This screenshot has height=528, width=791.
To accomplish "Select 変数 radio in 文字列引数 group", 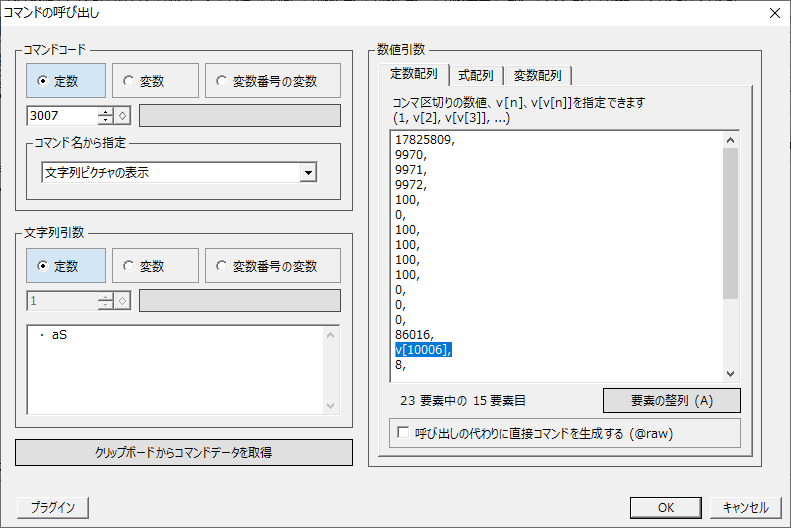I will pos(154,266).
